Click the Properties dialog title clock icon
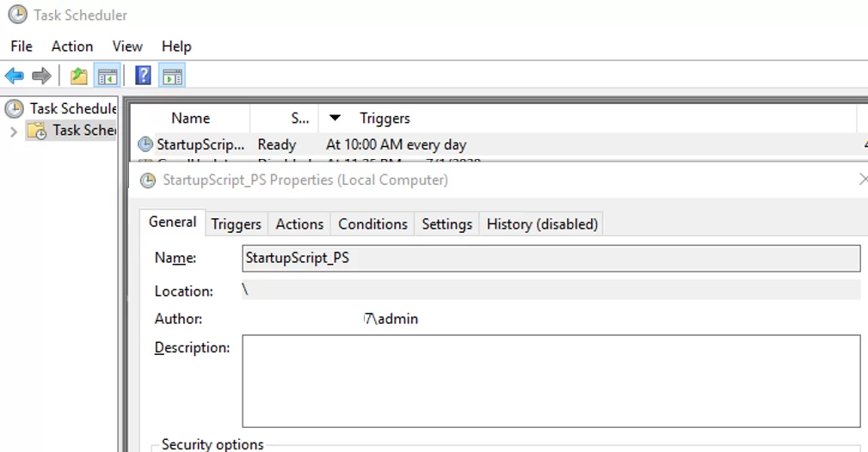The width and height of the screenshot is (868, 452). point(148,180)
